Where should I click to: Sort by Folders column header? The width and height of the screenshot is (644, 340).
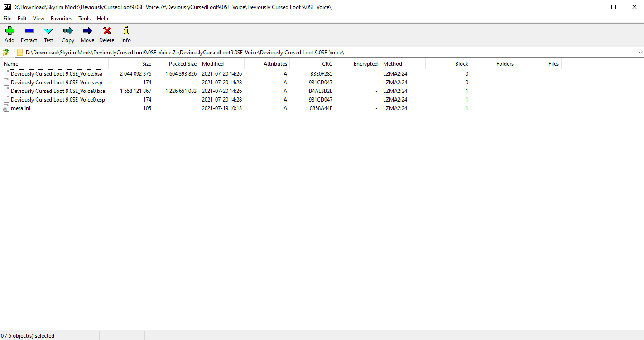click(x=494, y=64)
